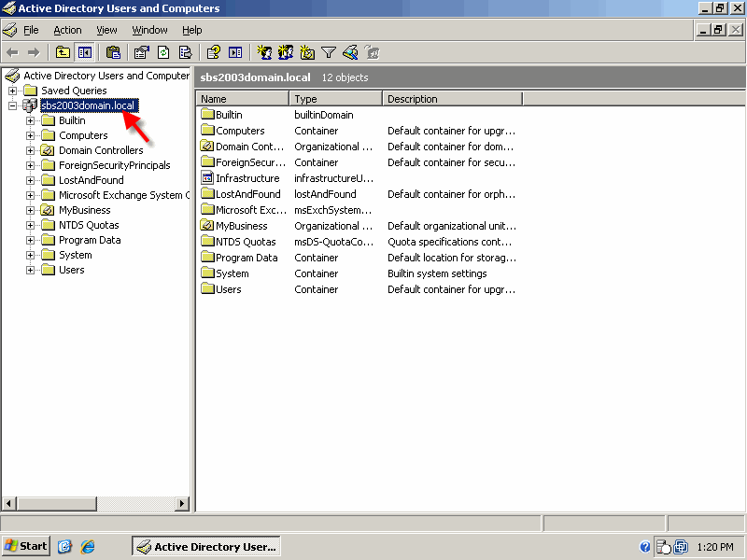The width and height of the screenshot is (747, 560).
Task: Select Domain Controllers in the console tree
Action: tap(101, 150)
